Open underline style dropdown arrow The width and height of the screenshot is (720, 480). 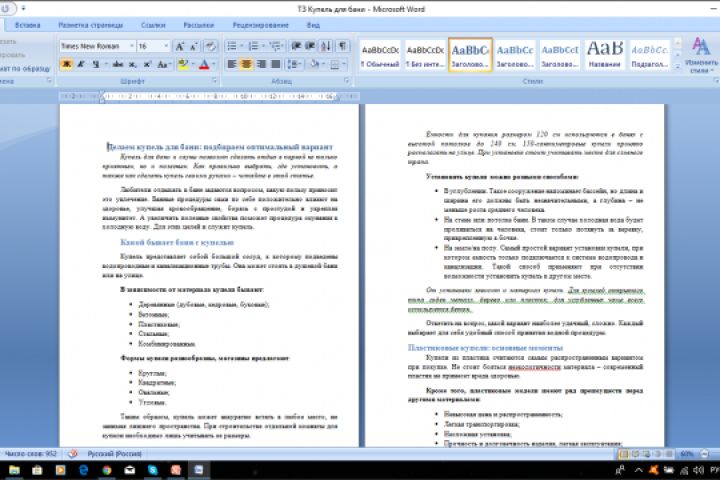(106, 64)
